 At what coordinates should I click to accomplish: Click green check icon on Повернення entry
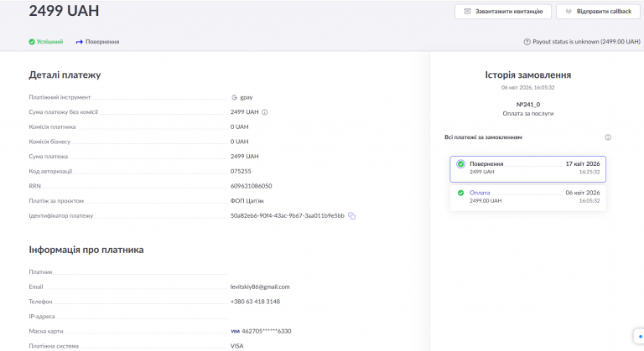coord(460,164)
